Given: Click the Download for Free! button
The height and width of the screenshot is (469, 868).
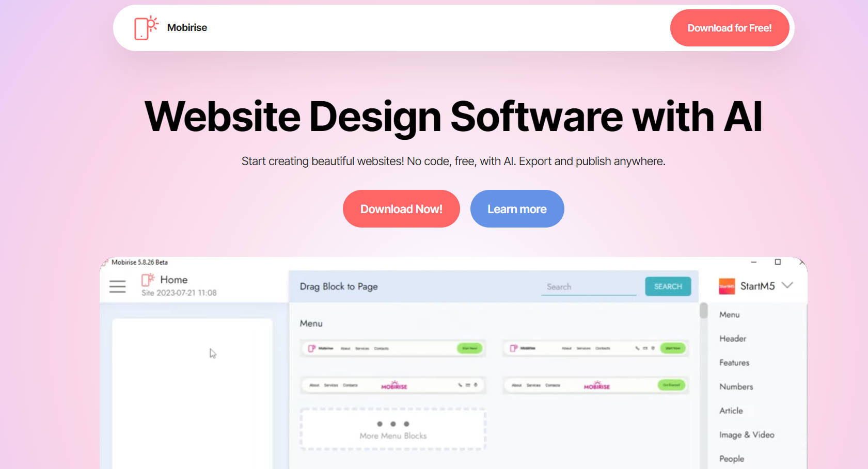Looking at the screenshot, I should (730, 28).
